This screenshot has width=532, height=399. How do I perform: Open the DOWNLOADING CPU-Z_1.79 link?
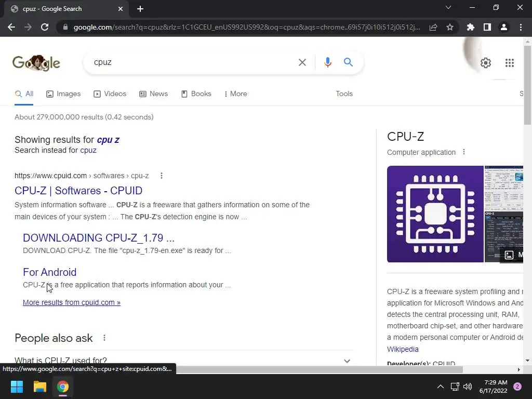coord(99,238)
